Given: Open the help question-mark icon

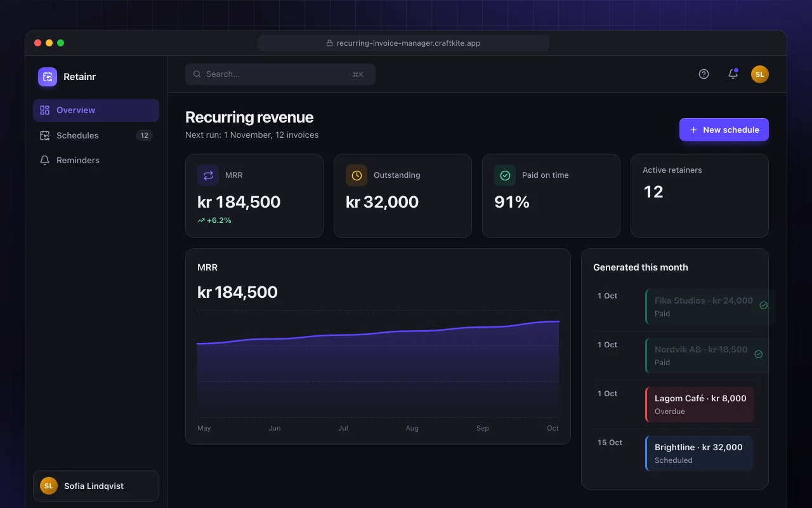Looking at the screenshot, I should click(x=704, y=74).
